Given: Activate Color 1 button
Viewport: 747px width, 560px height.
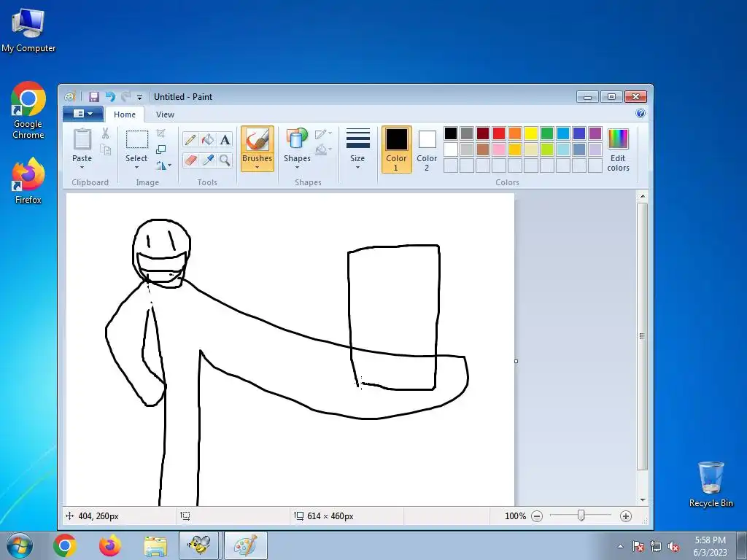Looking at the screenshot, I should (396, 149).
